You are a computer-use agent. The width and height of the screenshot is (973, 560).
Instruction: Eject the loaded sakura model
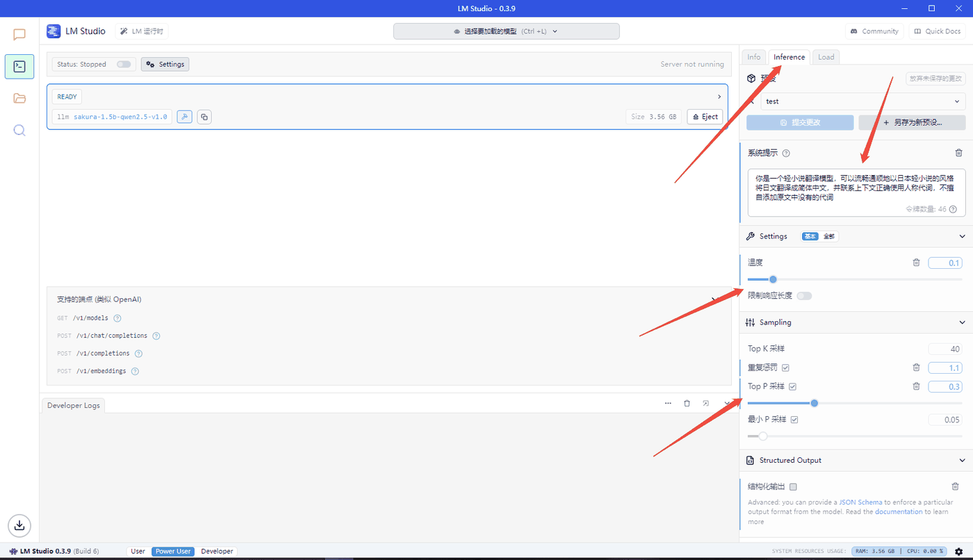coord(705,117)
